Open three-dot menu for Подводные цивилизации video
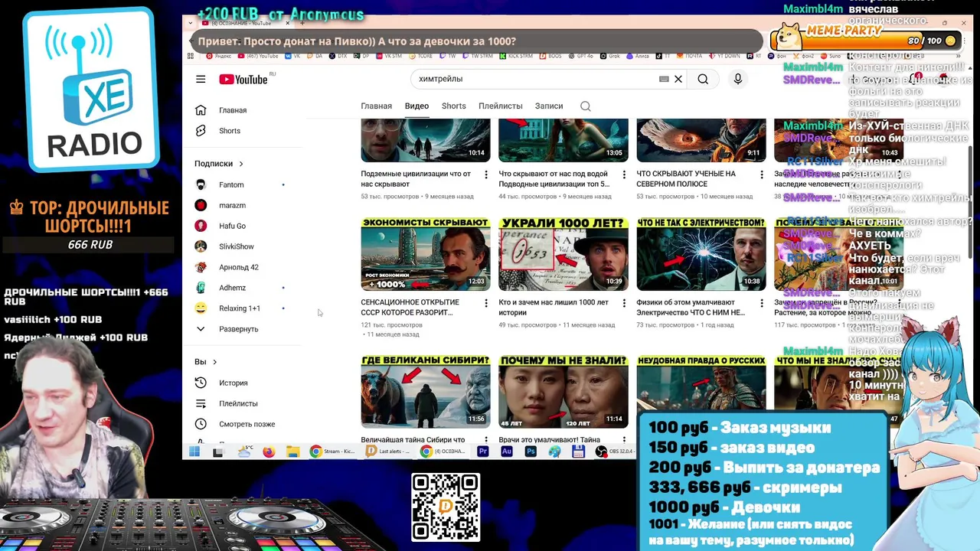980x551 pixels. 623,175
